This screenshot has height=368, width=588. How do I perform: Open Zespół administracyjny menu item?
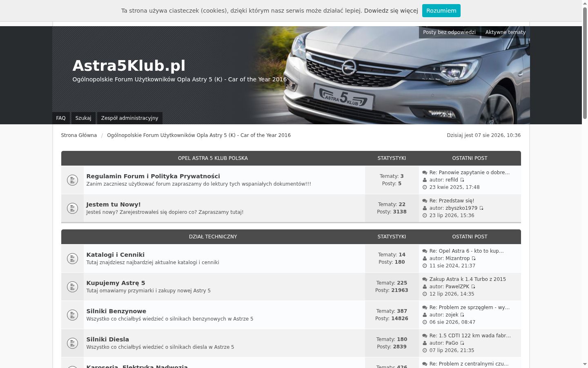tap(129, 118)
